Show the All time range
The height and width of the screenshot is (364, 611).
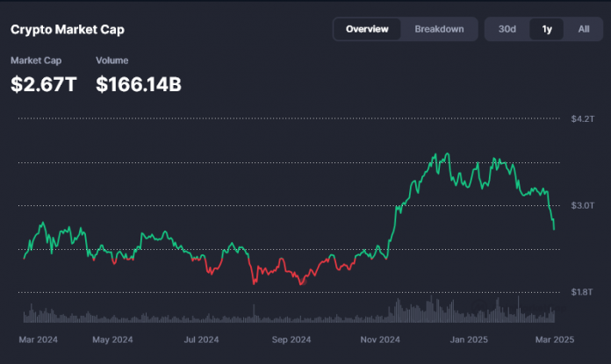click(x=584, y=29)
